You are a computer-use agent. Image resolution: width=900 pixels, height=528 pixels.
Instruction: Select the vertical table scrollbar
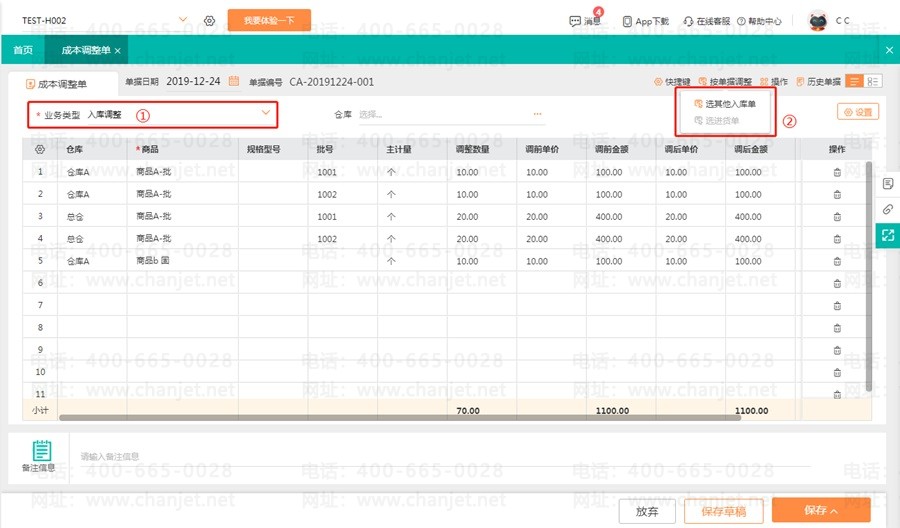tap(868, 276)
